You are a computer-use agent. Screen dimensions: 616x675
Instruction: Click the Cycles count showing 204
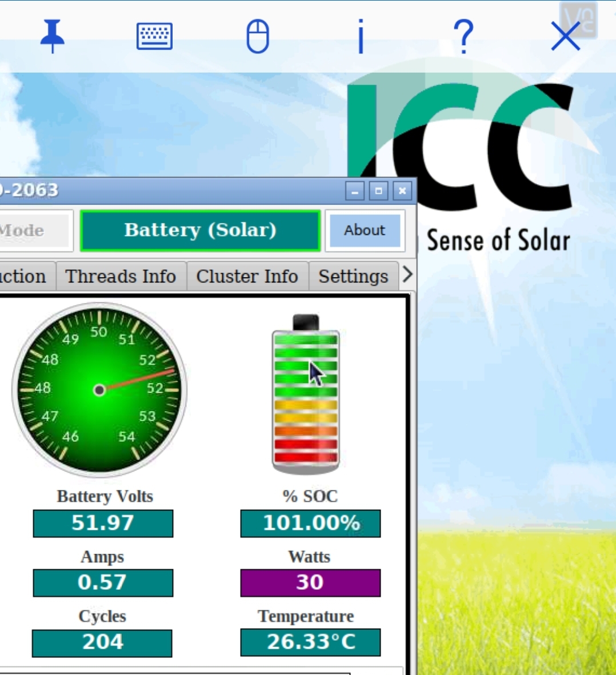coord(102,642)
